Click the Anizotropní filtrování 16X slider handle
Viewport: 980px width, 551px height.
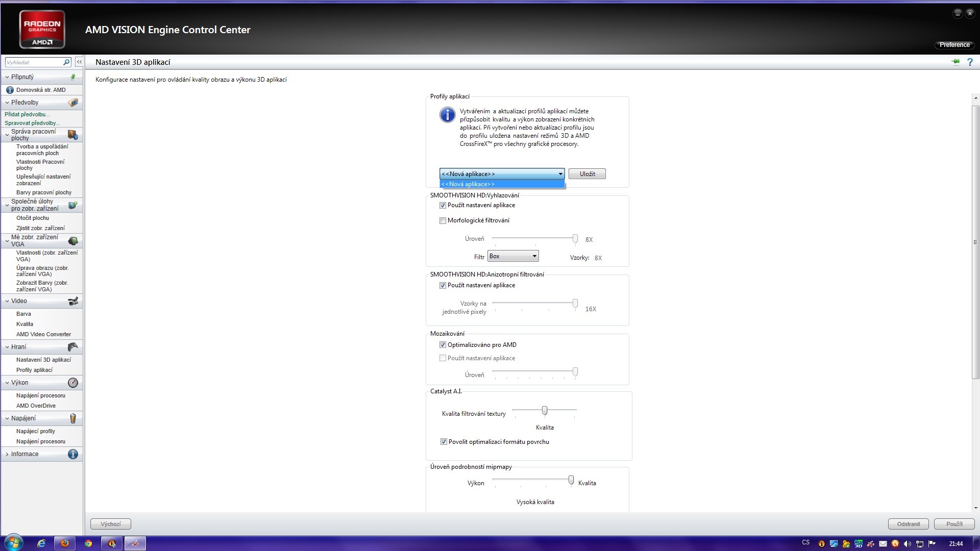coord(575,304)
